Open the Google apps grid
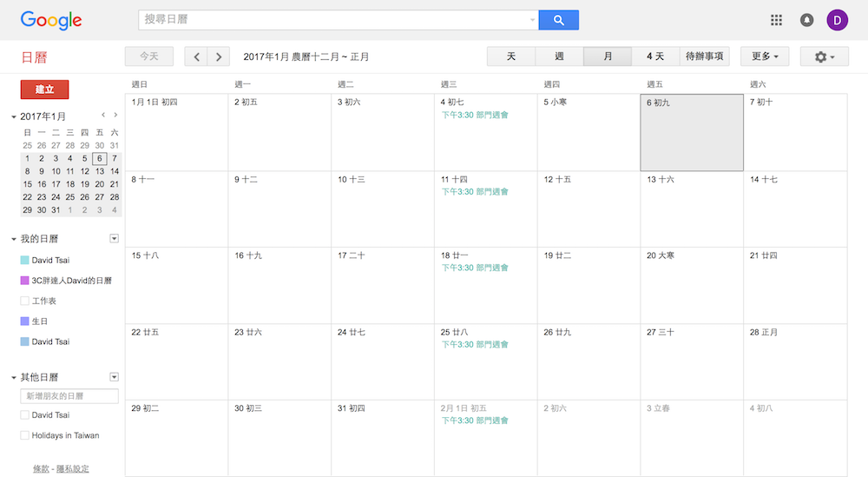Screen dimensions: 868x477 click(x=777, y=20)
